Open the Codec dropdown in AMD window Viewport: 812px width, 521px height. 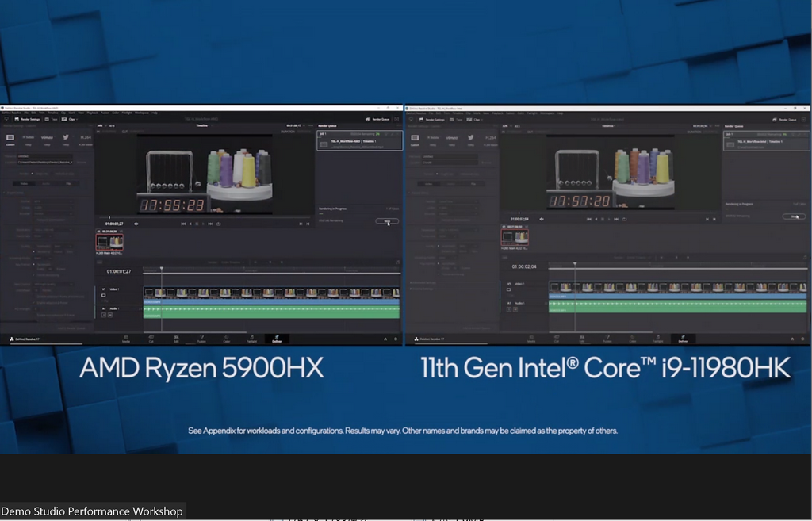pos(53,208)
